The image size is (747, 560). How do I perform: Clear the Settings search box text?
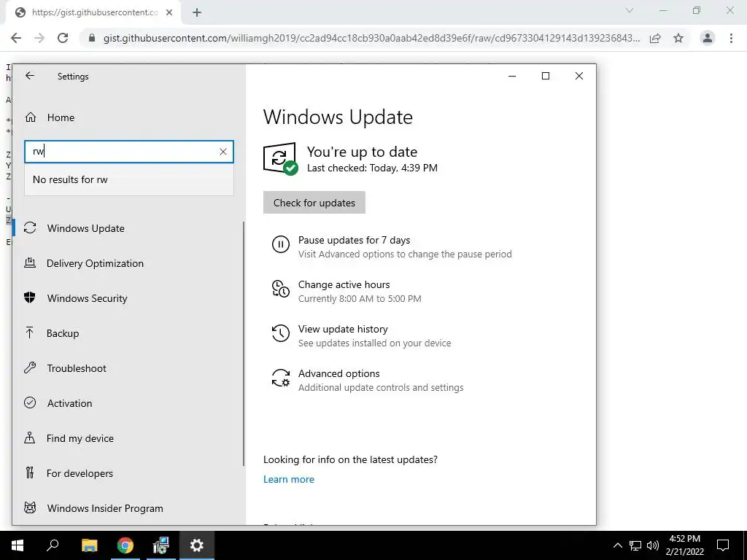223,152
